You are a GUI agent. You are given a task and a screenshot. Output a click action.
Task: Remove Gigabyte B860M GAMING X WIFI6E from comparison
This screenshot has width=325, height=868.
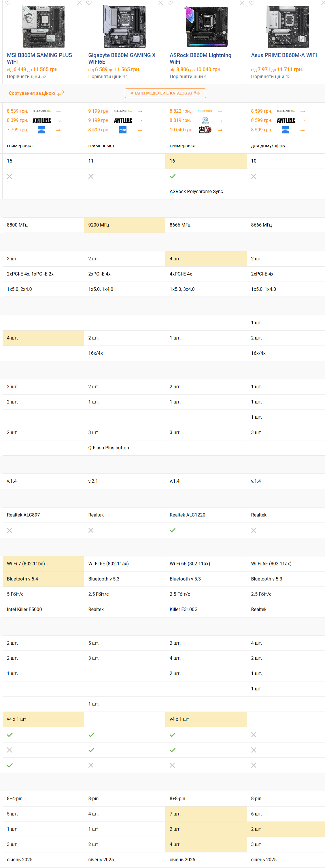point(161,3)
